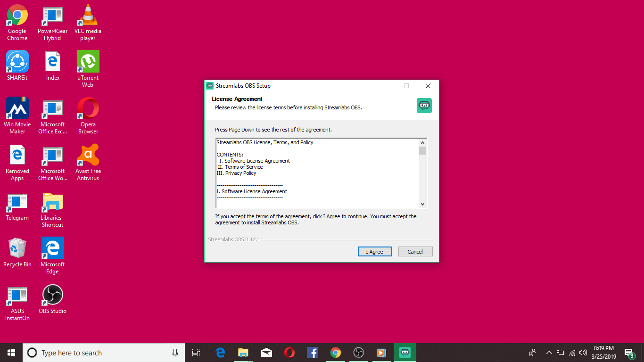Open the volume control tray icon
This screenshot has height=362, width=644.
[583, 353]
